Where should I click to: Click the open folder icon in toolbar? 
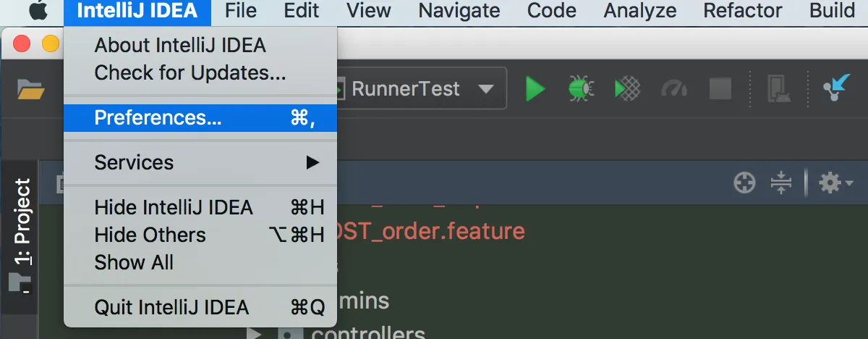pos(30,90)
